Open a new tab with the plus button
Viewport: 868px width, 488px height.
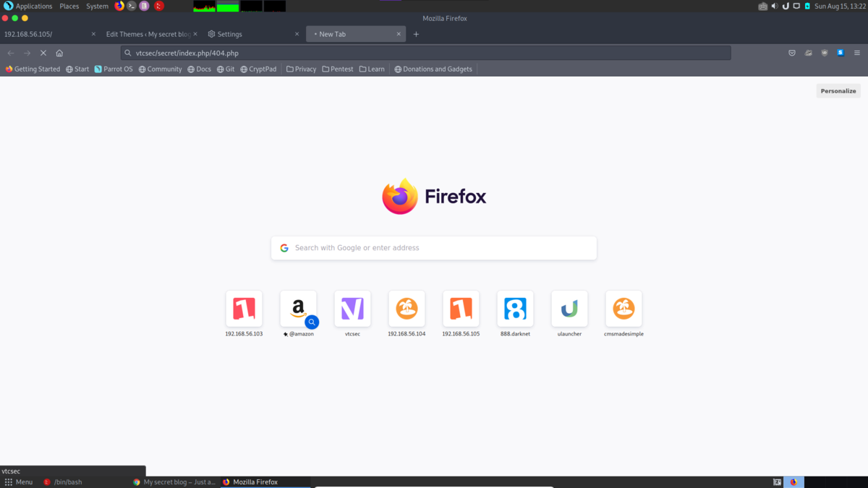pos(416,34)
